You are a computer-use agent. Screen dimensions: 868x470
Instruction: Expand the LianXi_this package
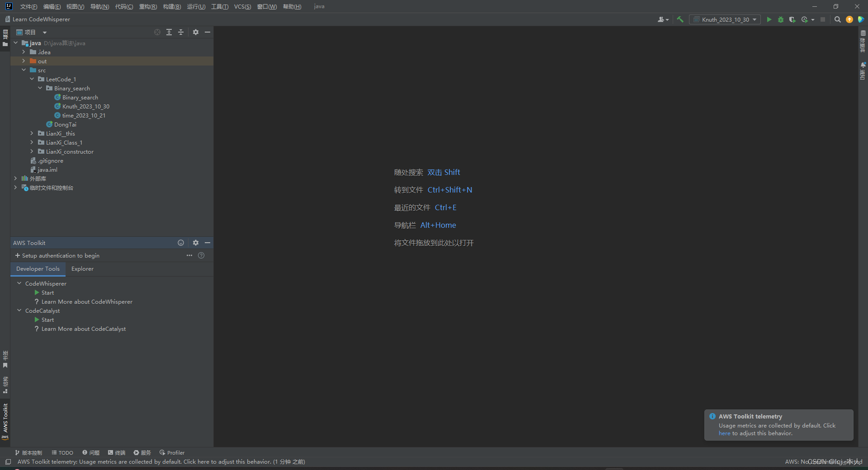pos(32,133)
